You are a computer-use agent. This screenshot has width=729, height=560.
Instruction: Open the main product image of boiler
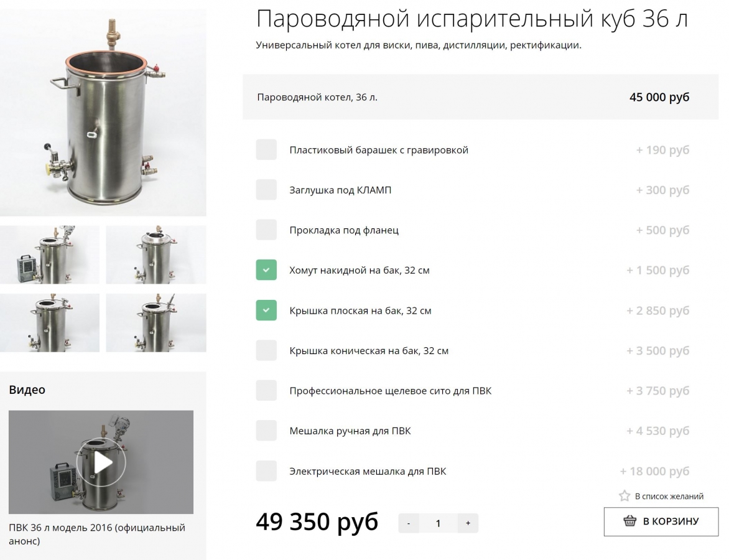point(103,112)
